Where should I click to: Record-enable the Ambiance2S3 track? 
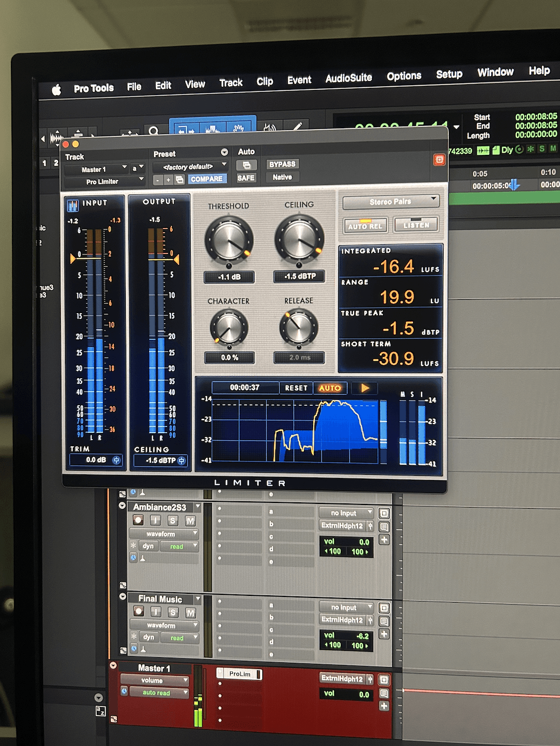tap(138, 520)
